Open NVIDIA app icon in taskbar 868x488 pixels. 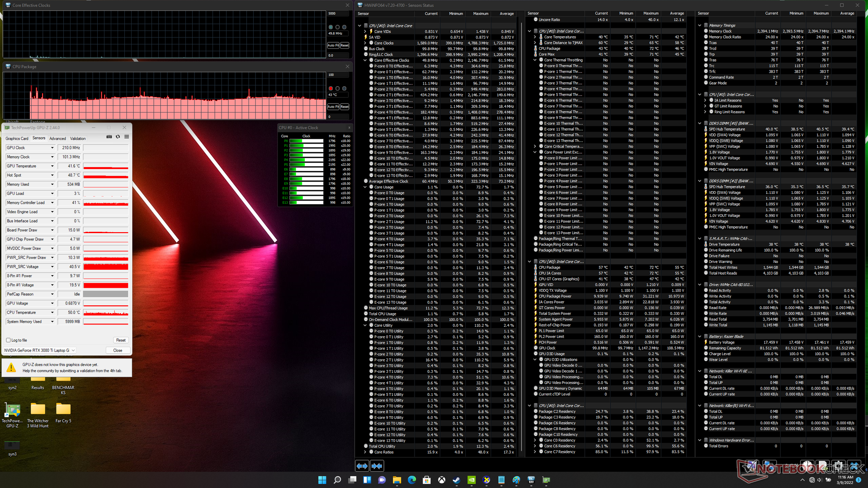pyautogui.click(x=472, y=480)
